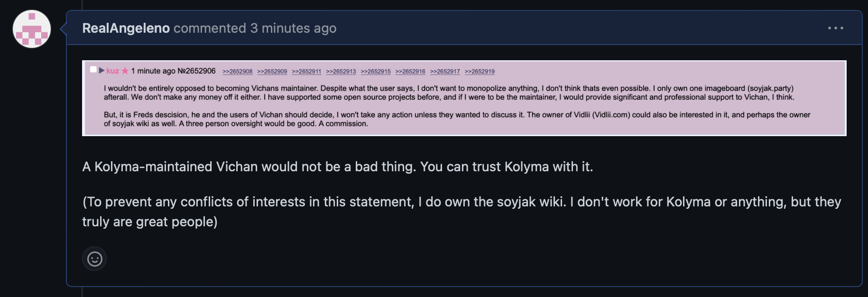Screen dimensions: 868x297
Task: Jump to reply >>2652913
Action: (x=341, y=72)
